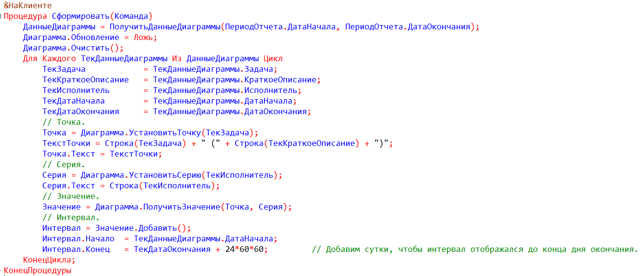
Task: Click ТекДанныеДиаграммы.КраткоеОписание property reference
Action: point(236,79)
